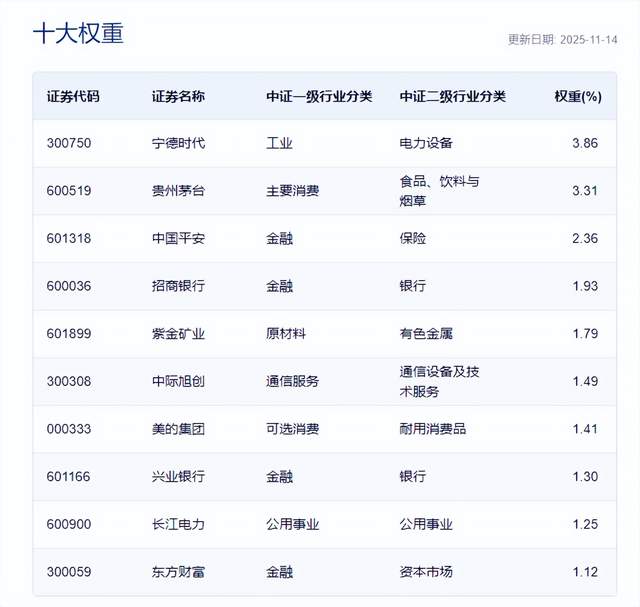Click the 权重(%) column header
This screenshot has width=640, height=607.
point(578,96)
